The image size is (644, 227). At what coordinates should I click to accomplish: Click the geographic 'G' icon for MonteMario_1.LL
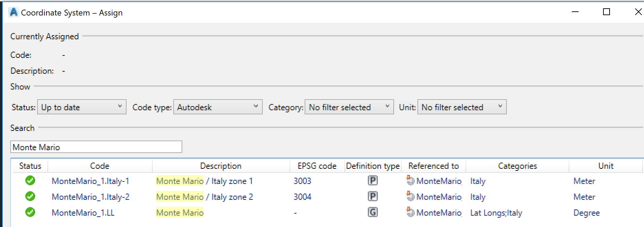[x=373, y=212]
